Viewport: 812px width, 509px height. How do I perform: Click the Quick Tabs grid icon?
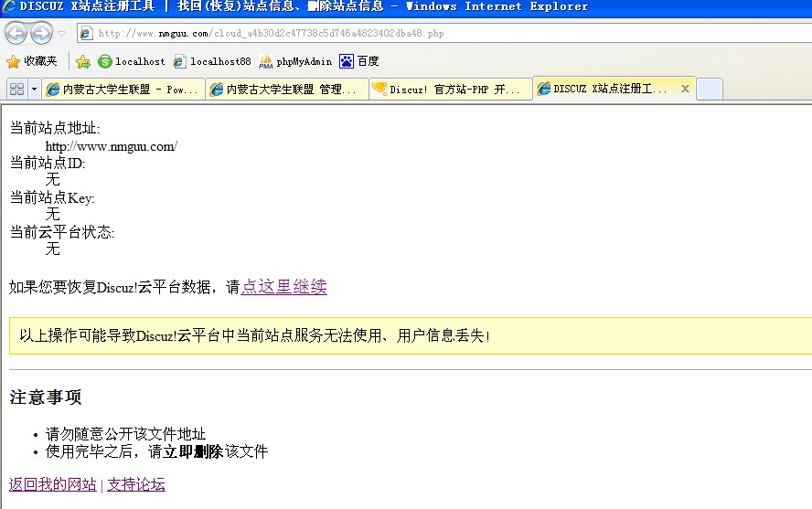[16, 89]
